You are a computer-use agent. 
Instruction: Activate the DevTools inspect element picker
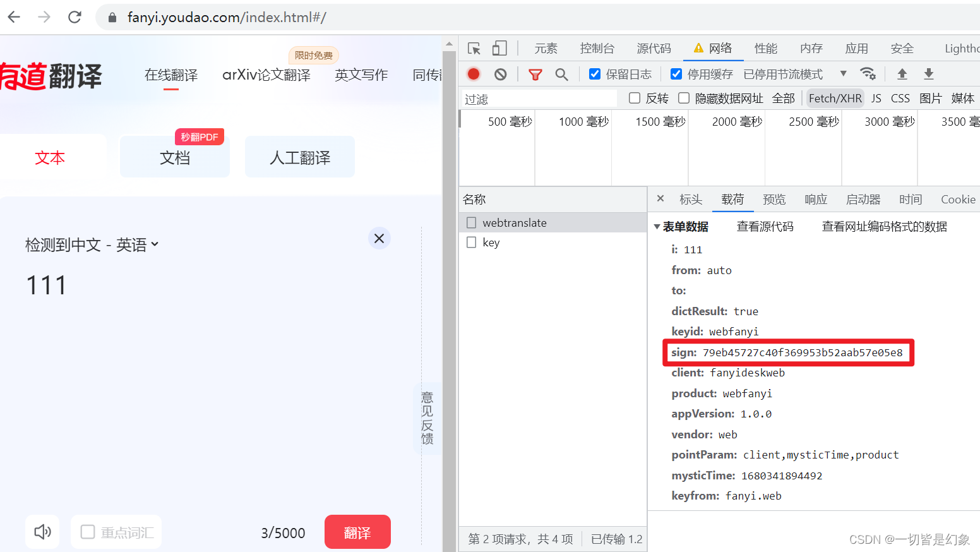point(474,49)
